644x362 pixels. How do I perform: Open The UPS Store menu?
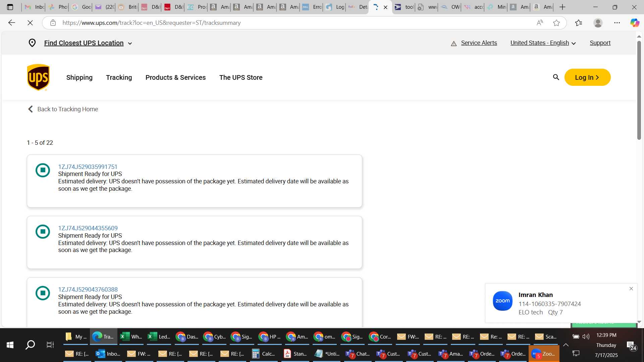[241, 77]
